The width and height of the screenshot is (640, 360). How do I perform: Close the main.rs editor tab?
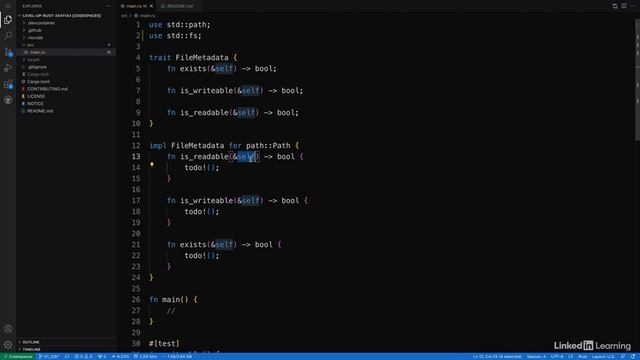[151, 6]
